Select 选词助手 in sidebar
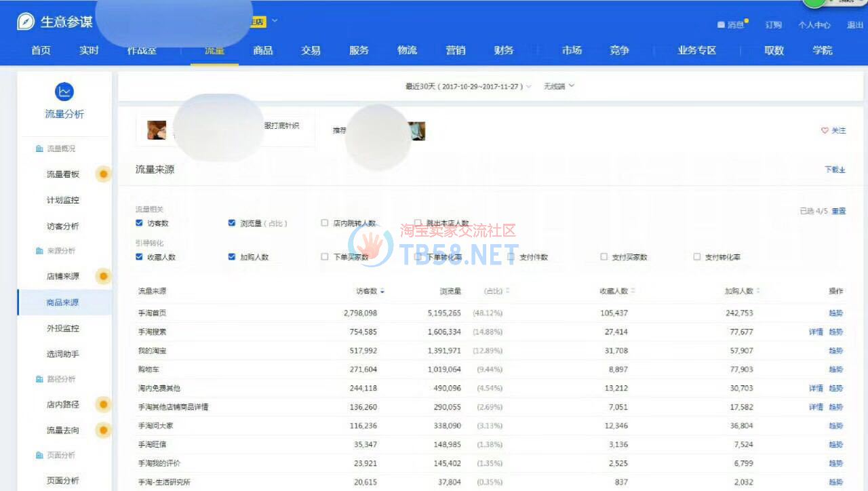 click(x=63, y=354)
